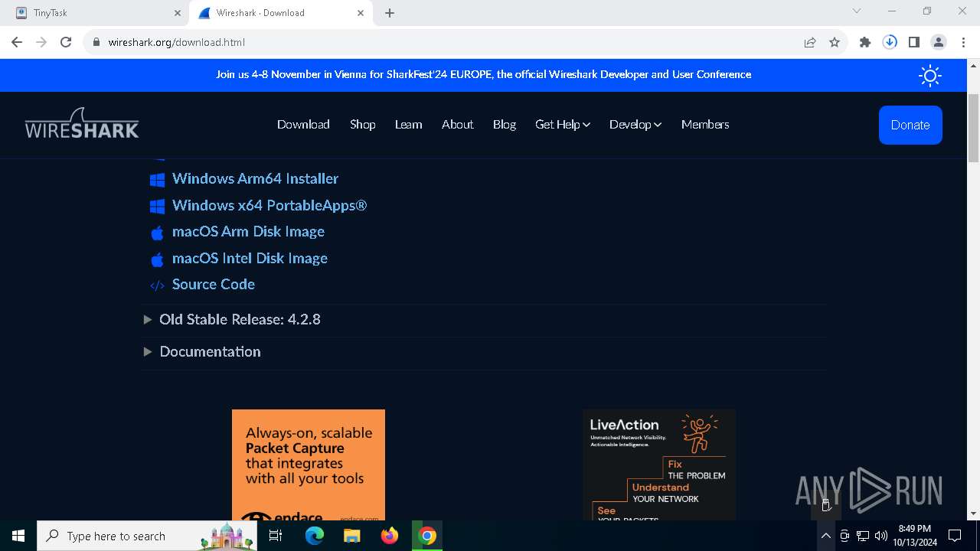980x551 pixels.
Task: Go back using the browser back arrow
Action: 17,42
